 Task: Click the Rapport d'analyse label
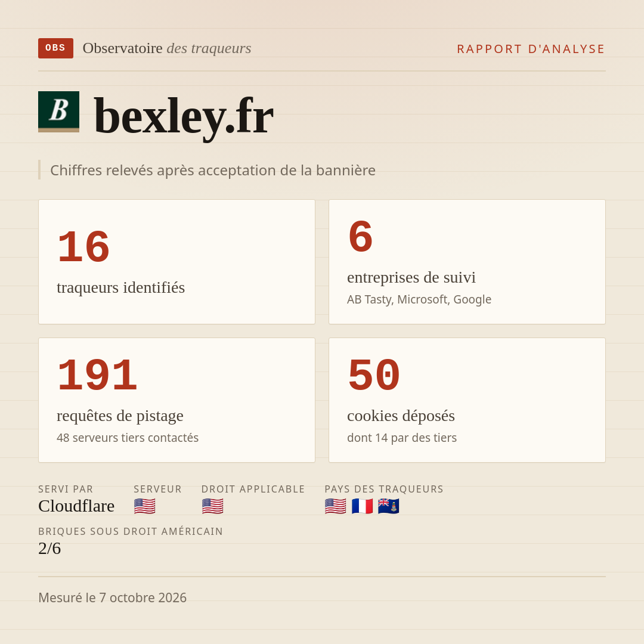[x=531, y=49]
